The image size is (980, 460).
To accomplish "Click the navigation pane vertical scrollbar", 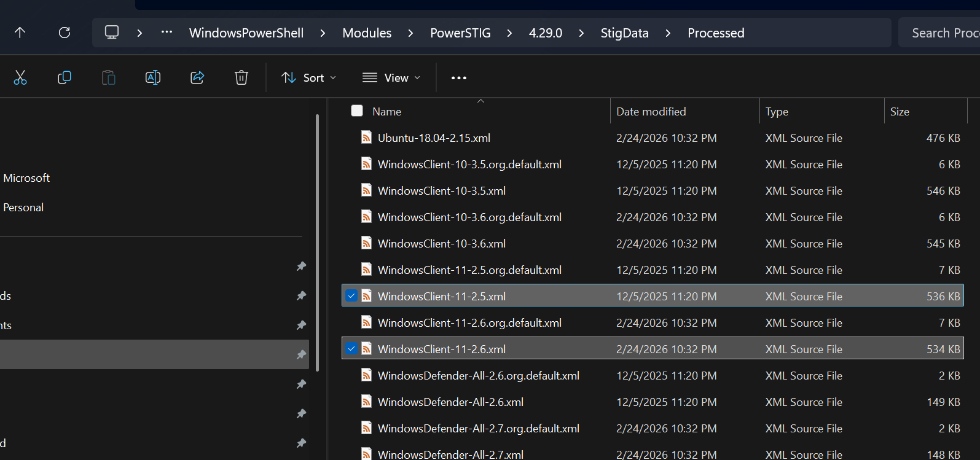I will click(317, 243).
